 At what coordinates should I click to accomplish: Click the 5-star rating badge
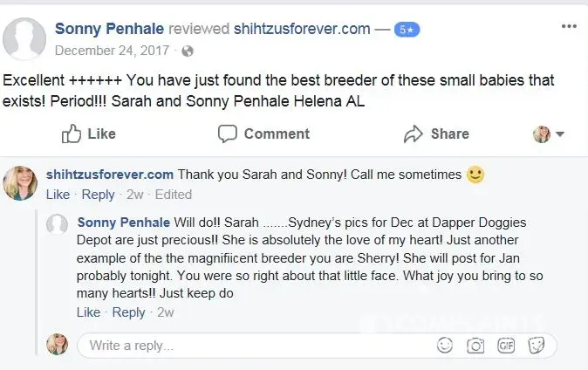coord(408,29)
